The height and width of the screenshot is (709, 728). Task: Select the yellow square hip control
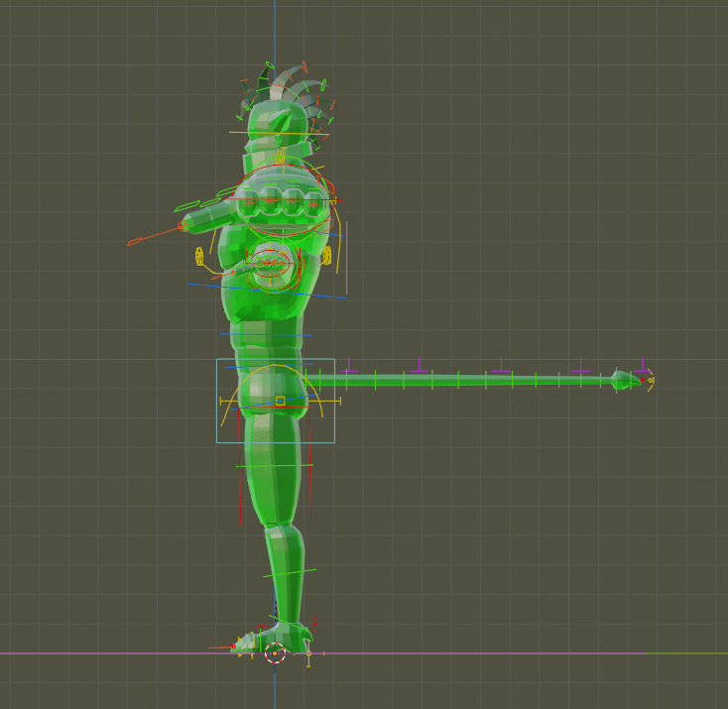280,402
